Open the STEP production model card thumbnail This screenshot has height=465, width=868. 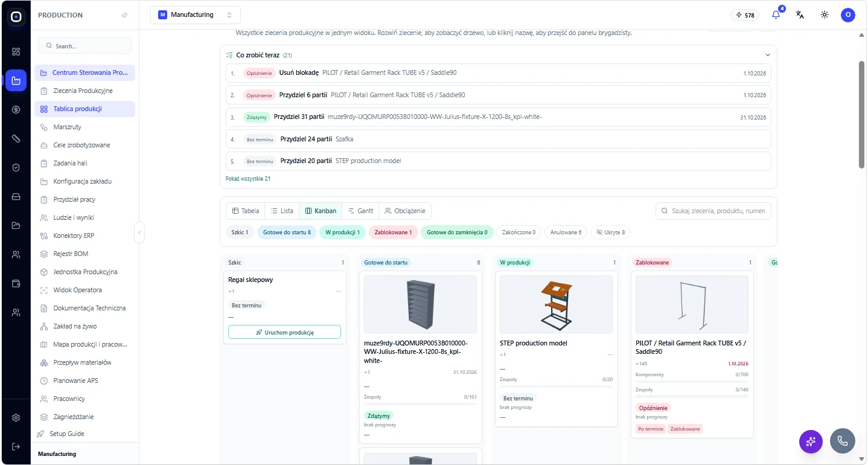pyautogui.click(x=556, y=304)
